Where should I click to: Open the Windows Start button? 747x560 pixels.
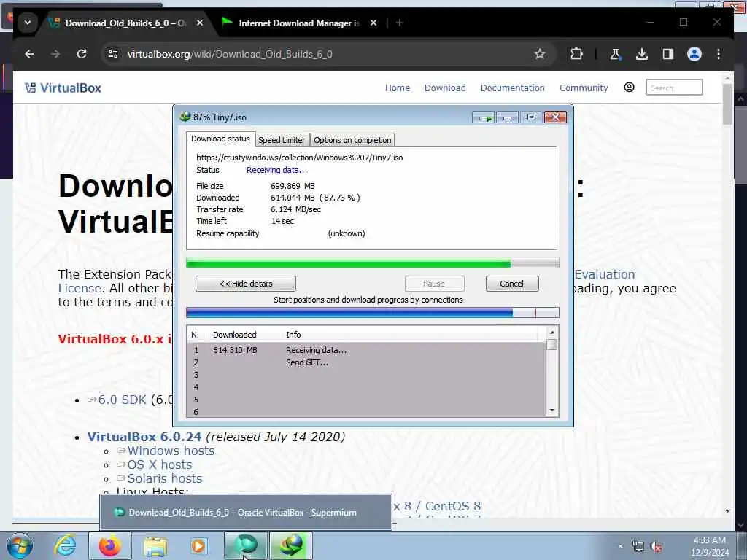tap(20, 545)
